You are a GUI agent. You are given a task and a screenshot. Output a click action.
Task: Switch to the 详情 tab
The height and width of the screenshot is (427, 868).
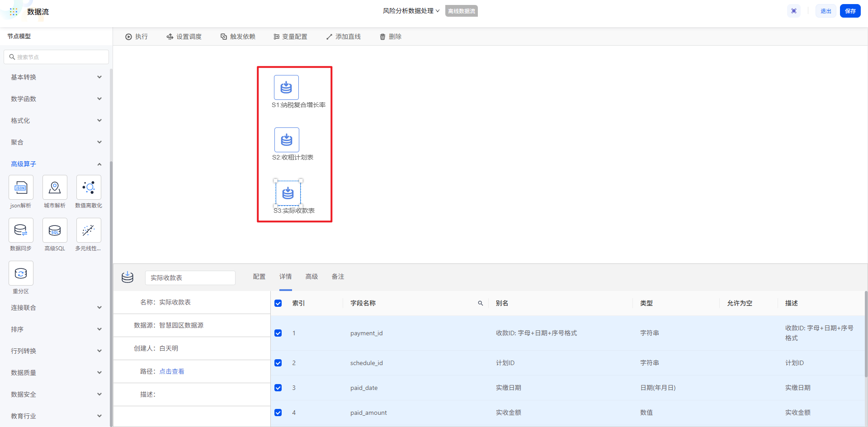(285, 277)
